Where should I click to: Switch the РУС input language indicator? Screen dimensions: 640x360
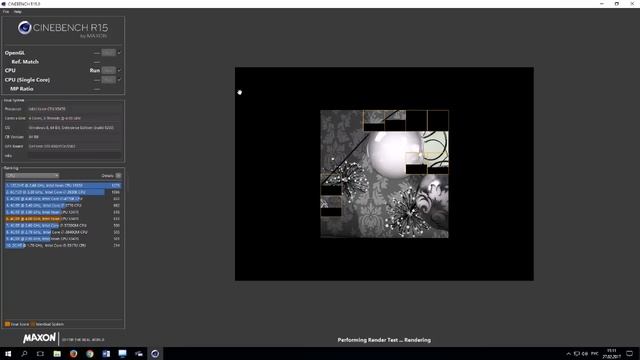click(595, 353)
